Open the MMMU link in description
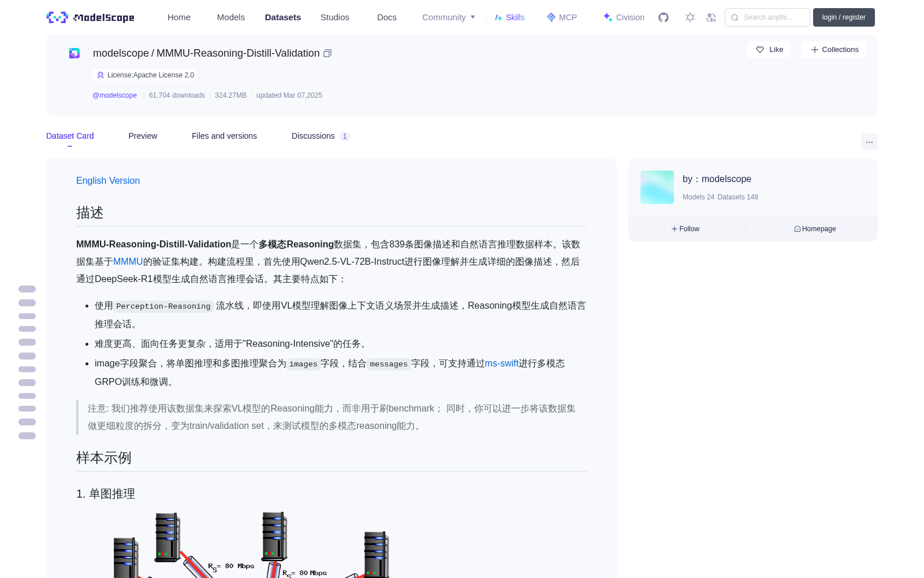The height and width of the screenshot is (578, 924). (x=128, y=262)
